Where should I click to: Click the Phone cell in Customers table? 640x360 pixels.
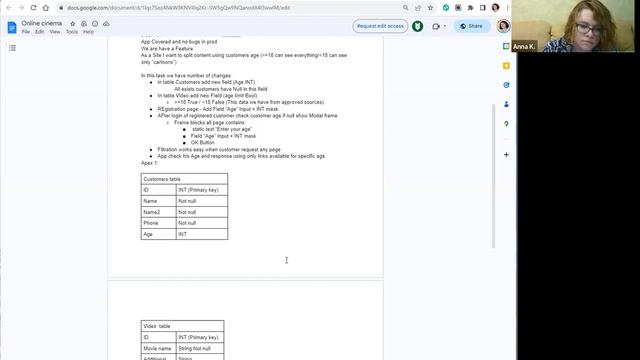(x=158, y=223)
